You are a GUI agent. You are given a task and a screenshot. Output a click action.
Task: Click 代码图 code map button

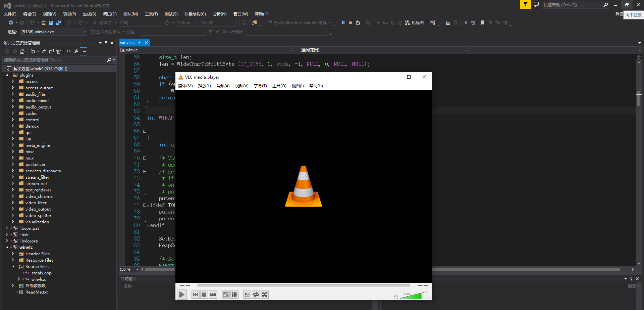pyautogui.click(x=415, y=23)
